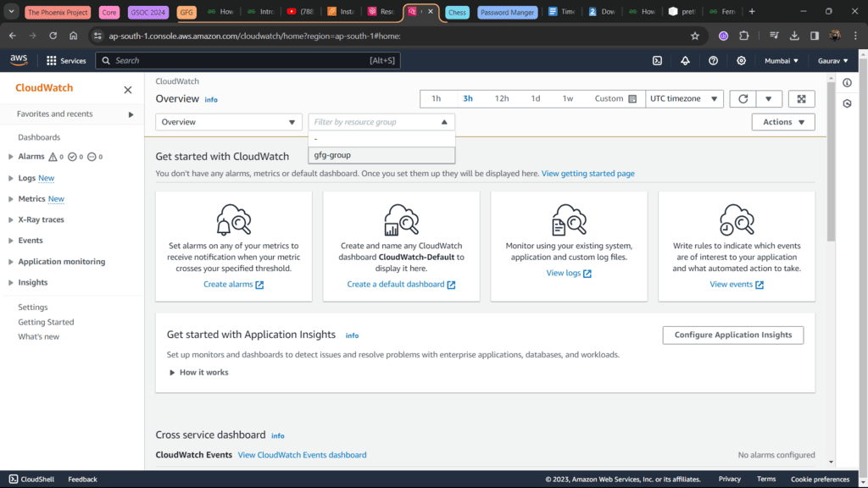Expand the Alarms navigation section
This screenshot has height=488, width=868.
tap(10, 157)
